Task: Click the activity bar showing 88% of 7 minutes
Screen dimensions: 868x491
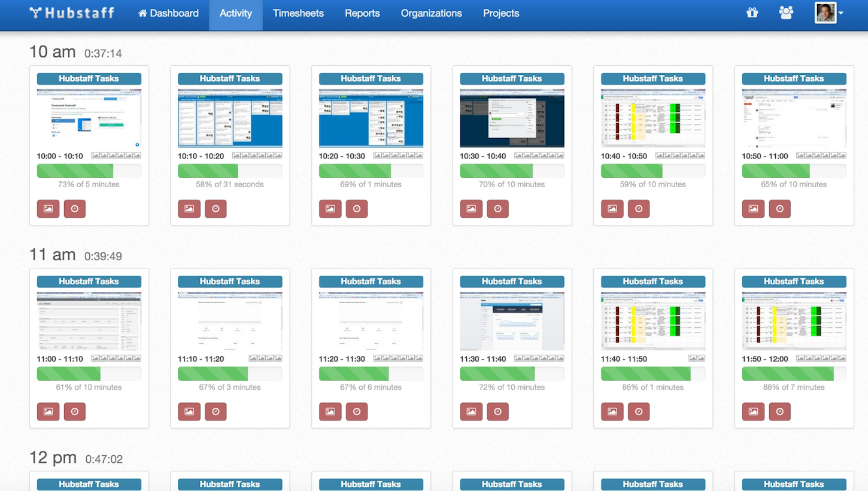Action: click(794, 374)
